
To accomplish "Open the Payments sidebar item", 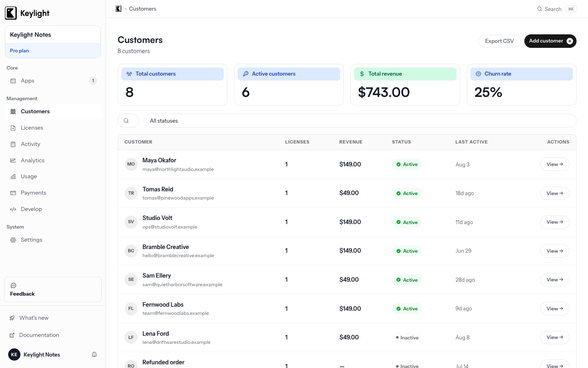I will point(53,193).
